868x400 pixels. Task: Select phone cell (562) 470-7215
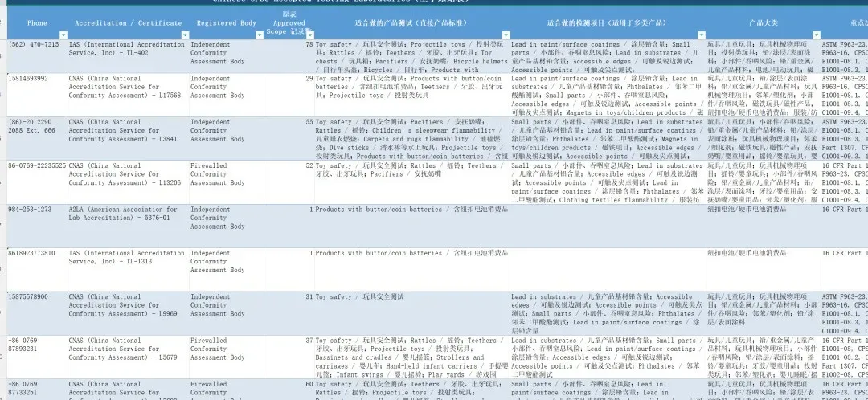(x=37, y=56)
